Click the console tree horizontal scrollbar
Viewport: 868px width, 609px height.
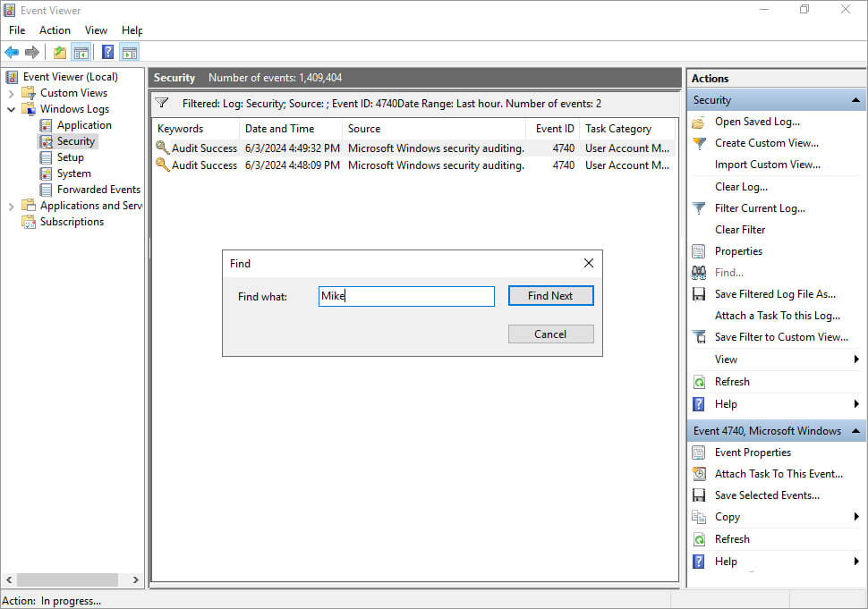pos(72,579)
